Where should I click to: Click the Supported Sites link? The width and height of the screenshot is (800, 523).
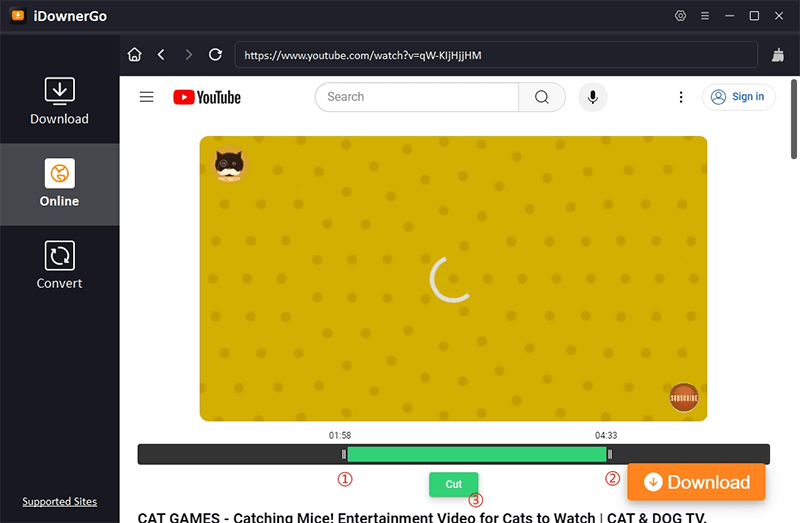tap(59, 502)
